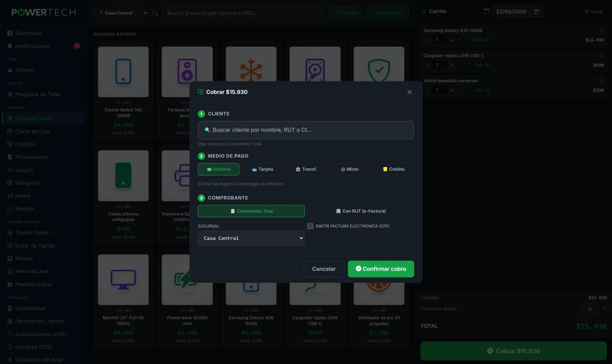This screenshot has height=364, width=612.
Task: Confirm the charge with Confirmar cobro
Action: (381, 269)
